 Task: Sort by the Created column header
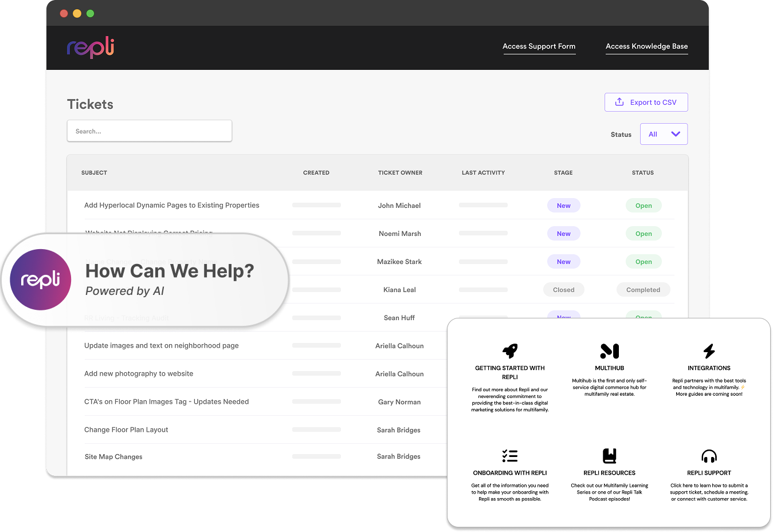click(316, 172)
